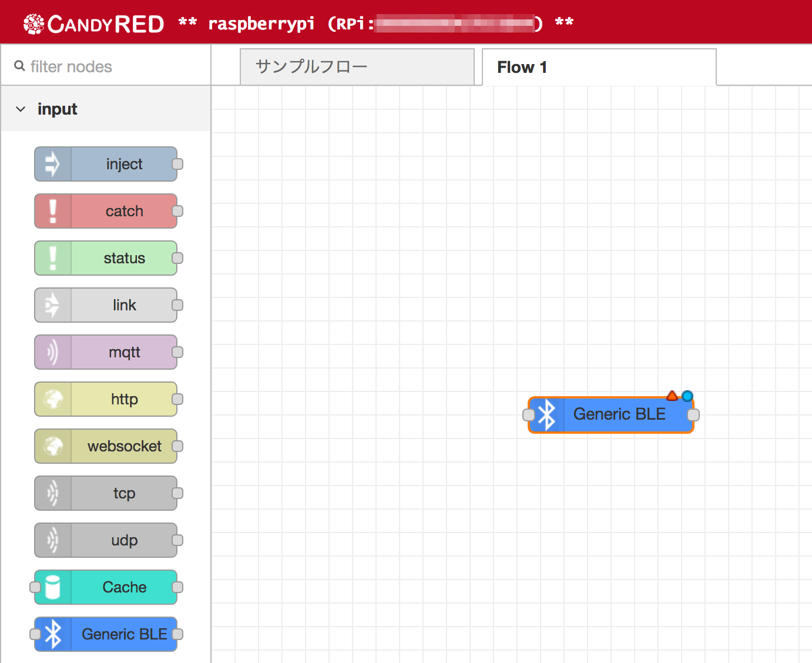Viewport: 812px width, 663px height.
Task: Click the Cache node database icon
Action: (53, 587)
